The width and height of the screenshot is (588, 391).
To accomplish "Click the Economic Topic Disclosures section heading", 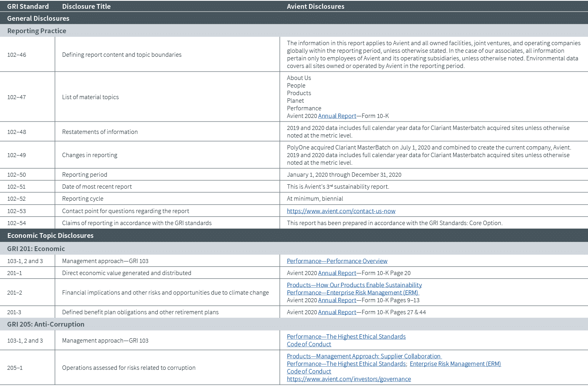I will click(50, 235).
